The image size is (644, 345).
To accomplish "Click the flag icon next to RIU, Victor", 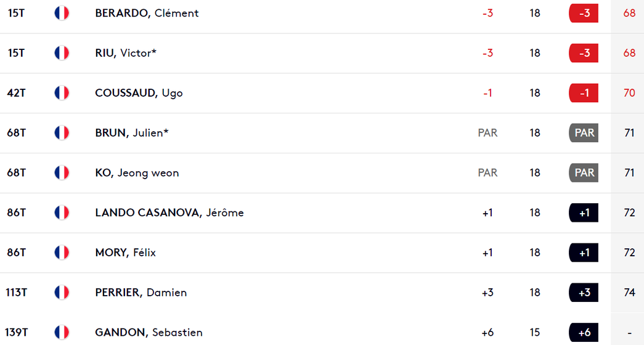I will pyautogui.click(x=62, y=53).
